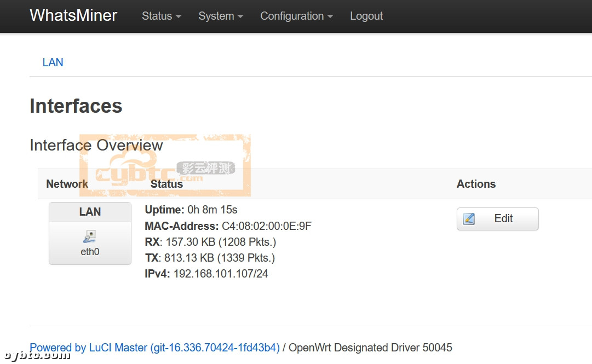Open the System dropdown menu
592x364 pixels.
pyautogui.click(x=221, y=16)
